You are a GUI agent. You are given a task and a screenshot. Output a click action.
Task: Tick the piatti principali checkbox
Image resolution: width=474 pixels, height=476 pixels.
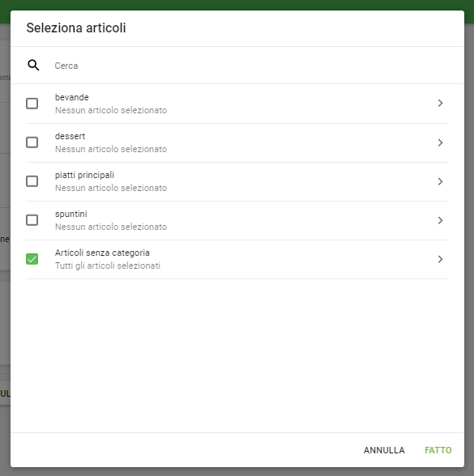32,181
